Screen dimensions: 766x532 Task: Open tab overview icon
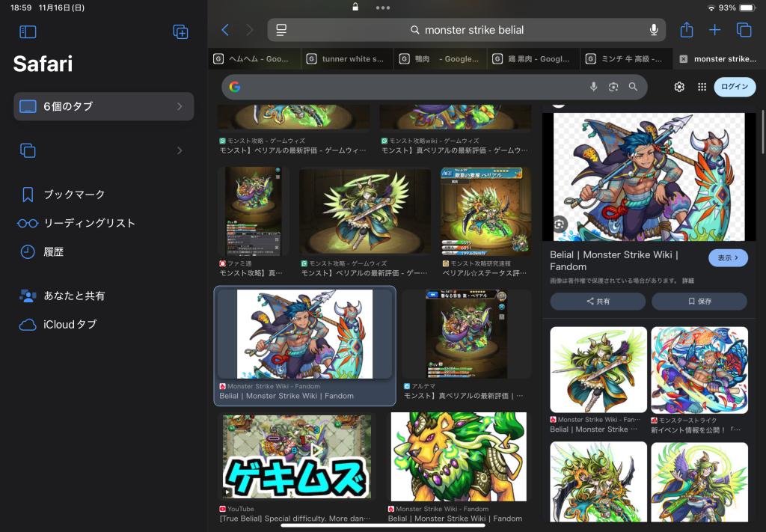744,30
